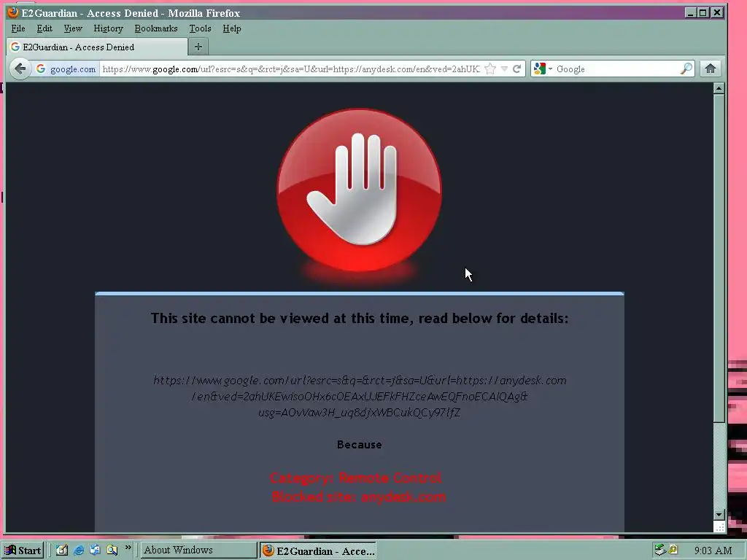Click the word 'Because'
This screenshot has width=747, height=560.
click(360, 444)
